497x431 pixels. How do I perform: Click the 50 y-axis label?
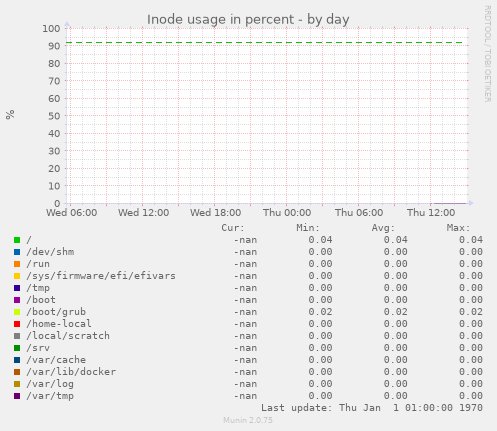click(x=54, y=116)
